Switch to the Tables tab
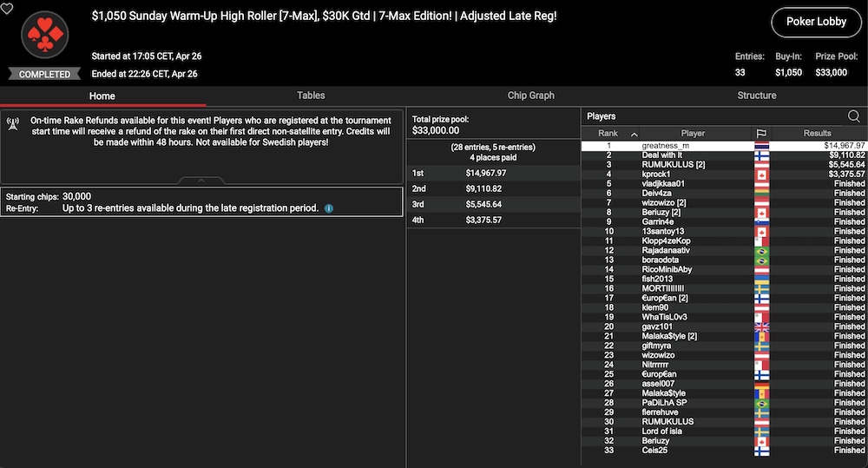 point(311,96)
